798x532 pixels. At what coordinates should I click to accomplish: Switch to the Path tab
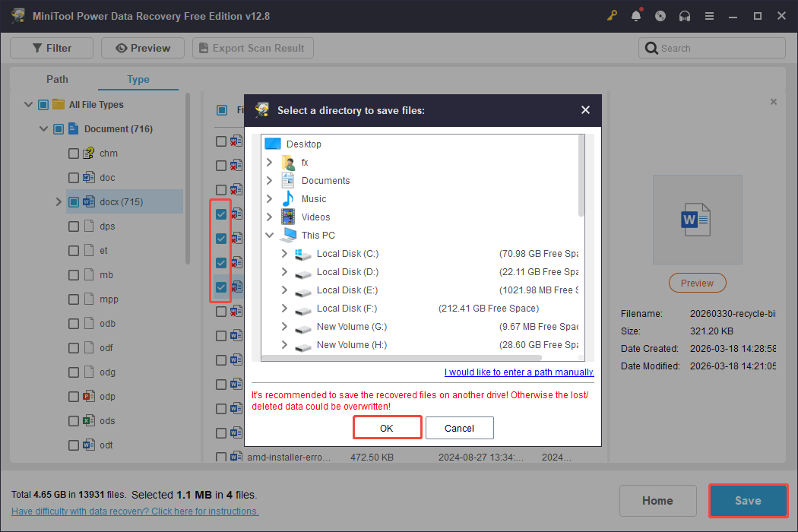coord(57,79)
